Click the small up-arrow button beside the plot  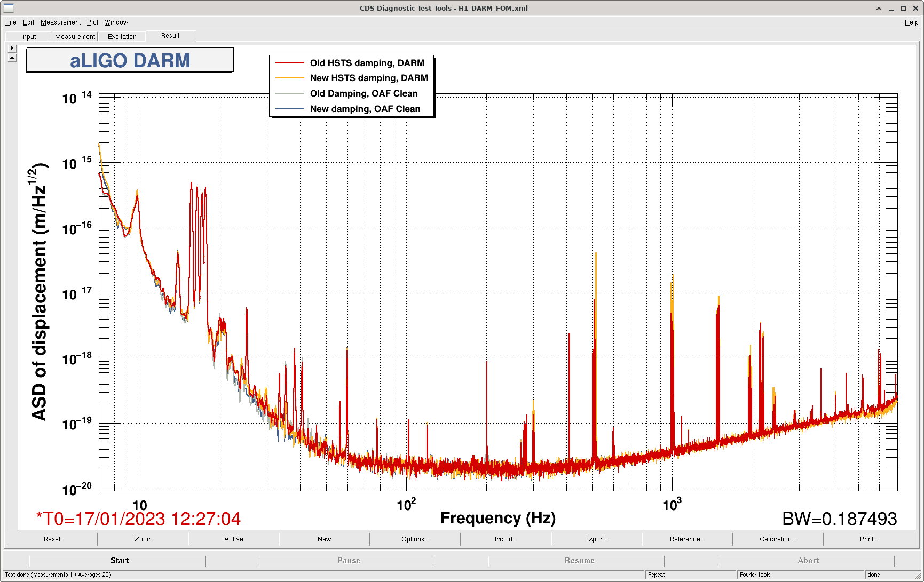12,58
